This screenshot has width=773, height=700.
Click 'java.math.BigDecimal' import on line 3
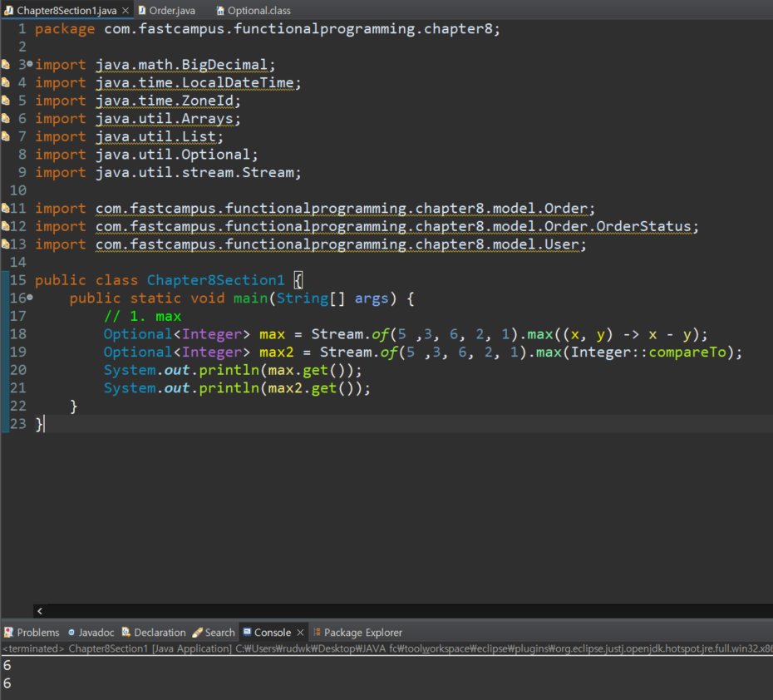tap(181, 65)
